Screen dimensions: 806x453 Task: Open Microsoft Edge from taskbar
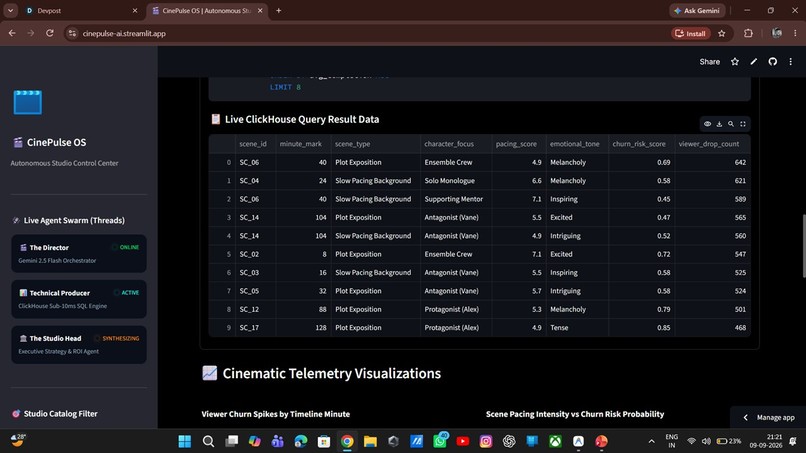[x=301, y=441]
